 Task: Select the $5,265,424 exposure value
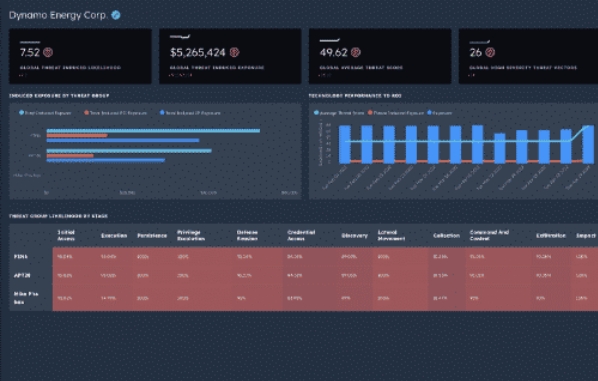coord(198,52)
